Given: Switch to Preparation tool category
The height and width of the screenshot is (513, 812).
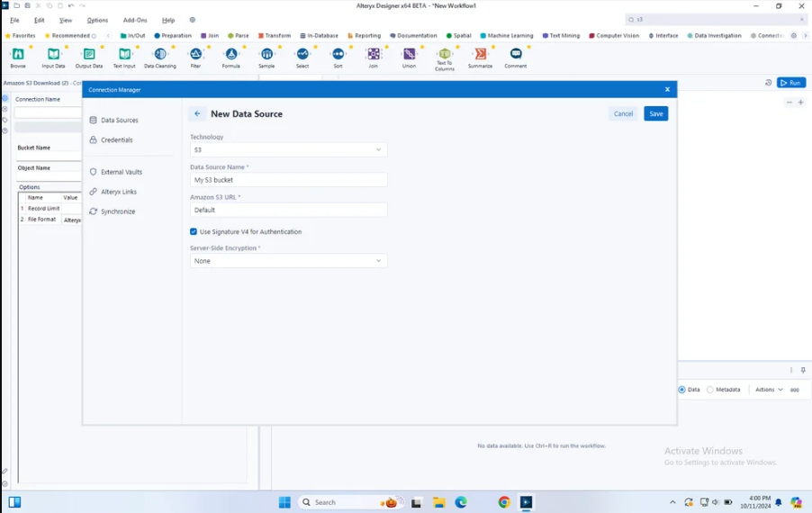Looking at the screenshot, I should click(x=173, y=36).
